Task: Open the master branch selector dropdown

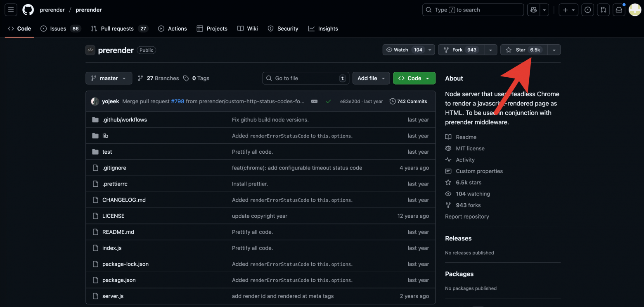Action: tap(109, 78)
